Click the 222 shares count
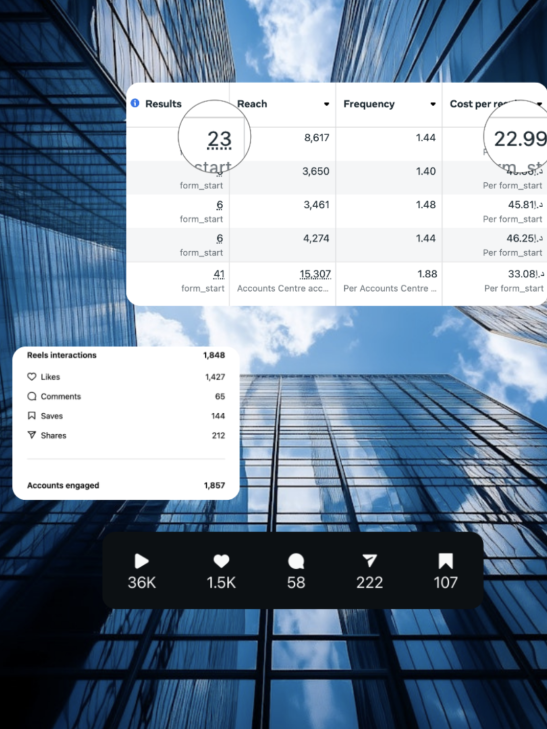This screenshot has height=729, width=547. tap(369, 583)
